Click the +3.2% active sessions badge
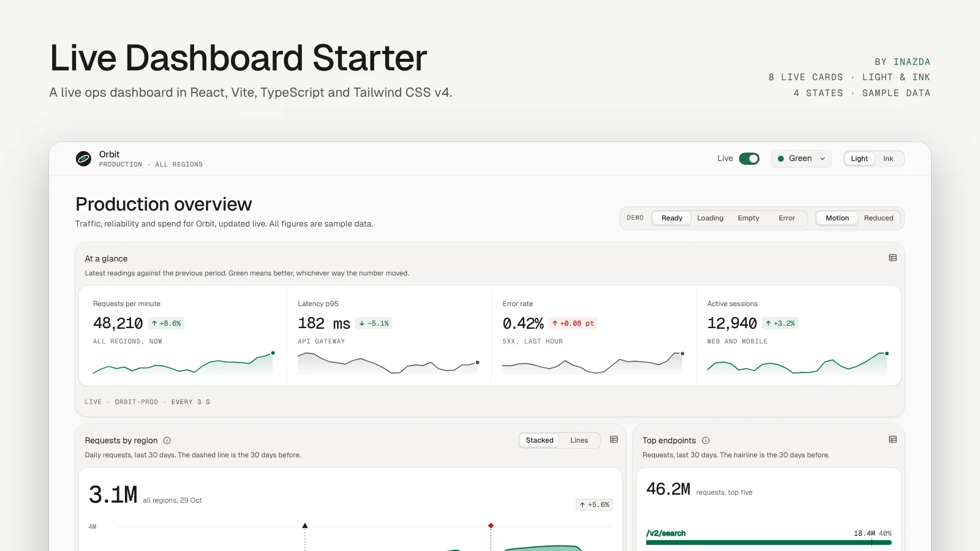Screen dimensions: 980x551 click(x=781, y=323)
